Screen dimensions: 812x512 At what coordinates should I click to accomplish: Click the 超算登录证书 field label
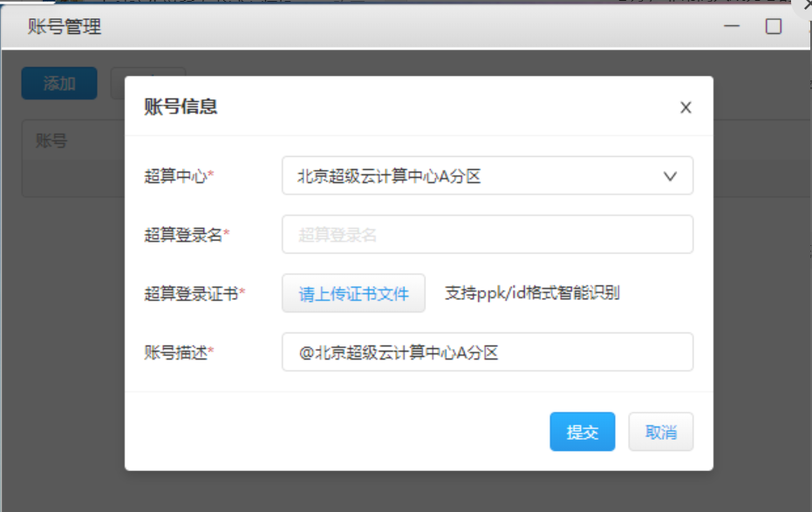click(x=194, y=294)
